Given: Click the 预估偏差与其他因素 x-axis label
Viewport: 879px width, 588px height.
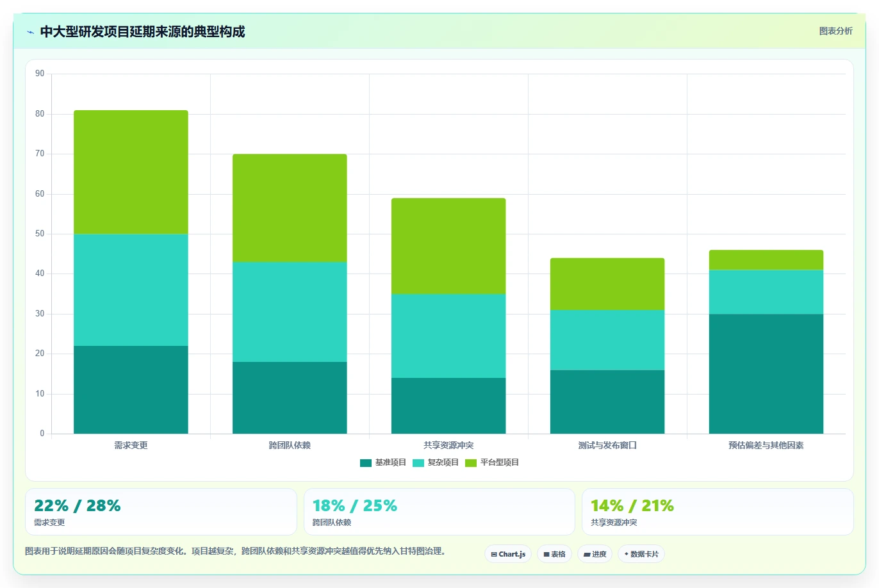Looking at the screenshot, I should 766,445.
